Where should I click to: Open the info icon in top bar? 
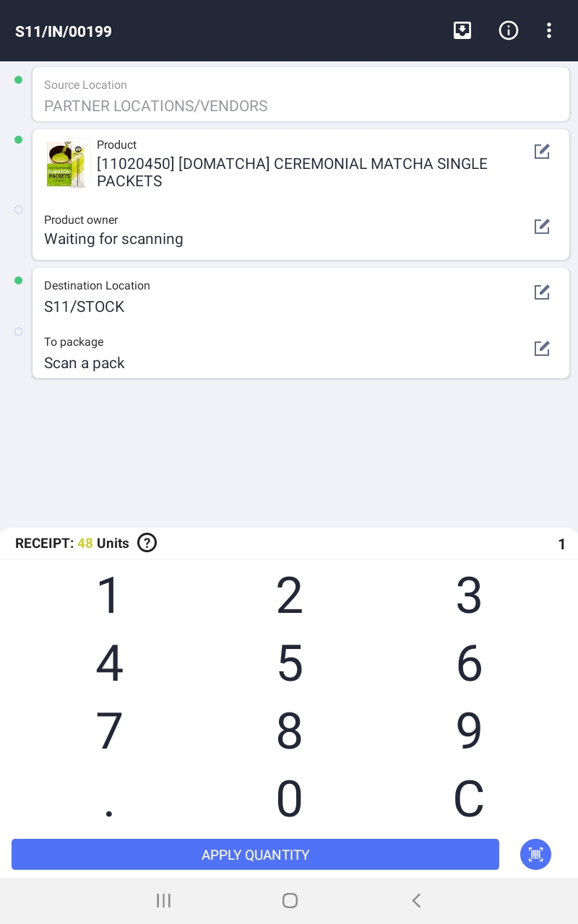(509, 30)
